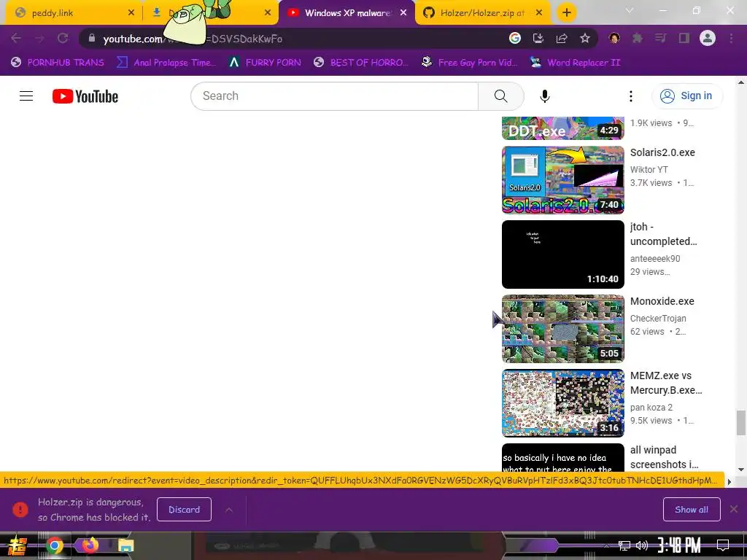Click the address bar URL
747x560 pixels.
[193, 39]
